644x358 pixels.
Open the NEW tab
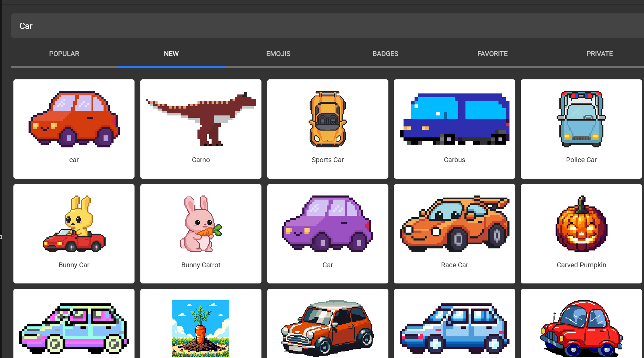pos(171,54)
